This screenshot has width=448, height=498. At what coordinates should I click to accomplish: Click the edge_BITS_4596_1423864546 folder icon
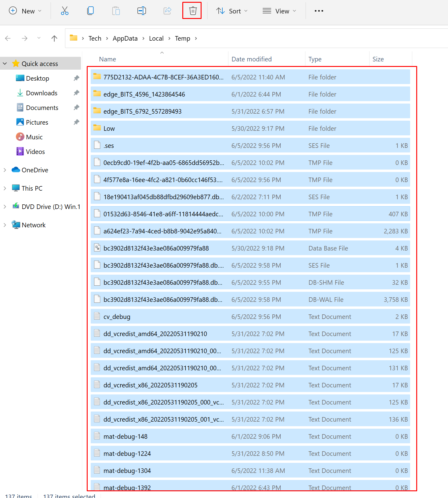[x=97, y=93]
